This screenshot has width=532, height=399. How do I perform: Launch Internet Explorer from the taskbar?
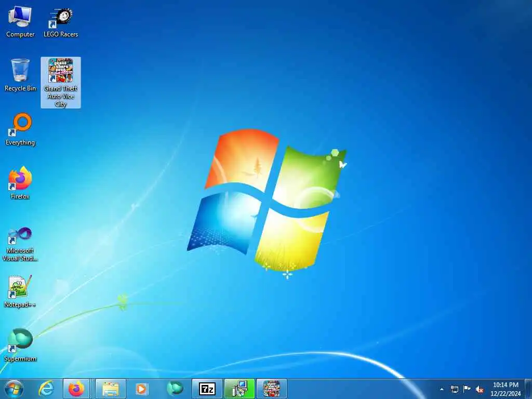(46, 389)
